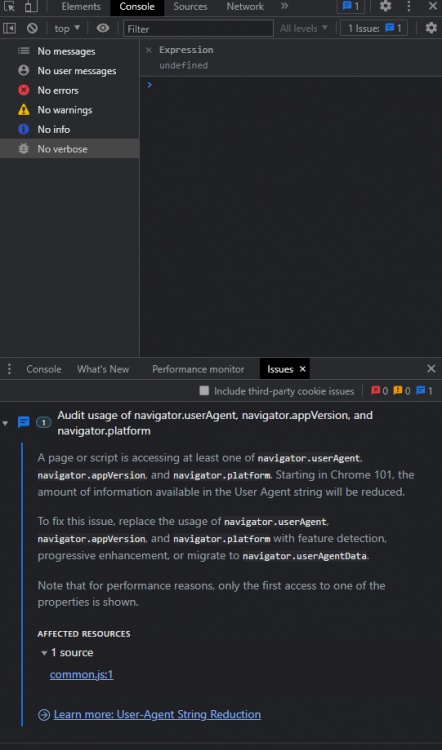This screenshot has height=750, width=442.
Task: Click the console prompt chevron
Action: click(x=150, y=85)
